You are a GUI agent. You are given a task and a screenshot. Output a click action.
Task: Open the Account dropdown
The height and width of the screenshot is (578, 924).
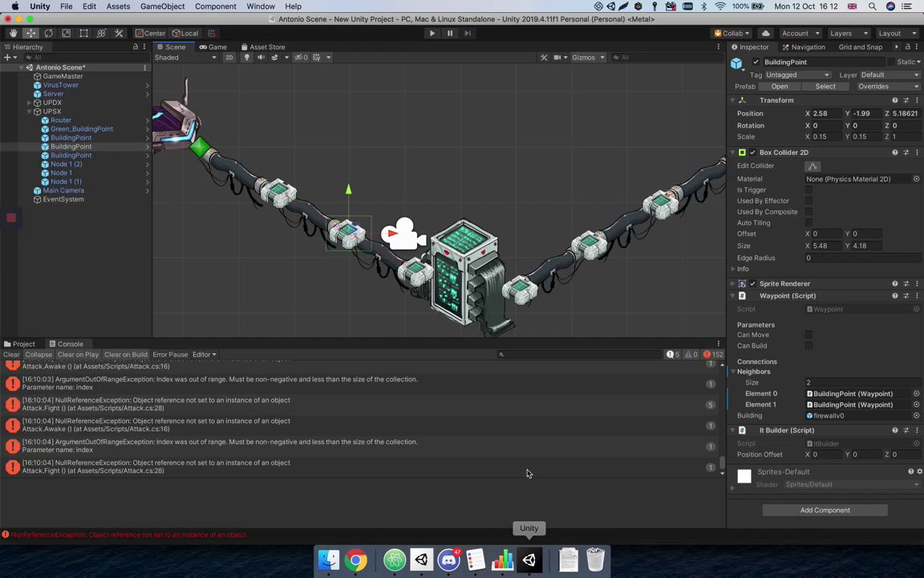800,33
